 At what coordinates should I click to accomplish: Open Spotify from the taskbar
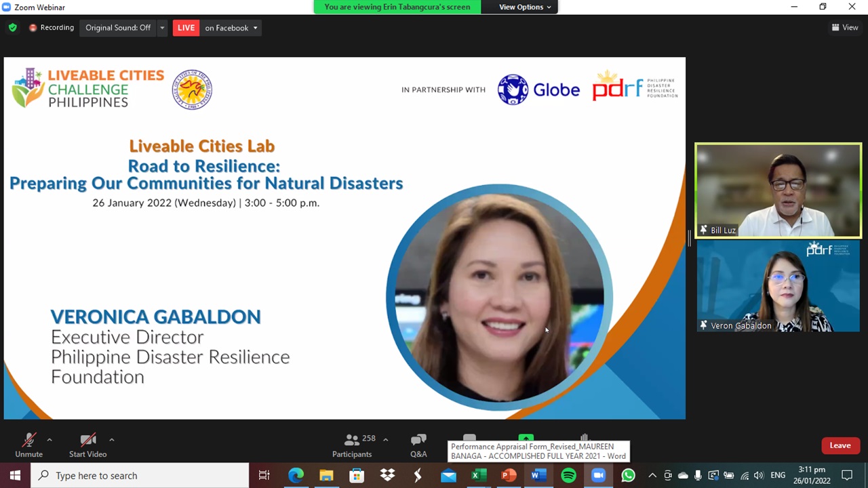[x=569, y=475]
